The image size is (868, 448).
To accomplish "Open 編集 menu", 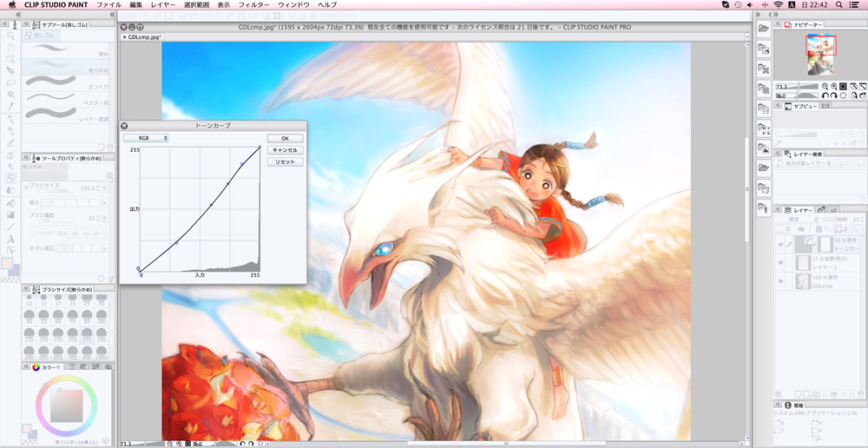I will click(x=135, y=4).
